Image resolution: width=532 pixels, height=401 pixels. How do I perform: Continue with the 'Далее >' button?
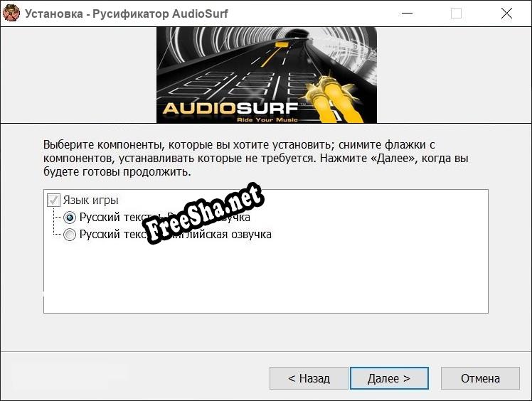(389, 378)
